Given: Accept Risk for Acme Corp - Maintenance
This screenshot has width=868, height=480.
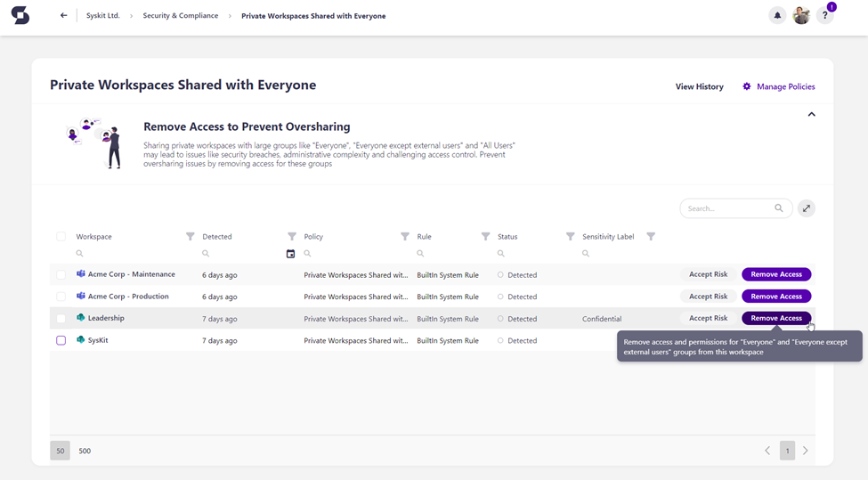Looking at the screenshot, I should point(708,274).
